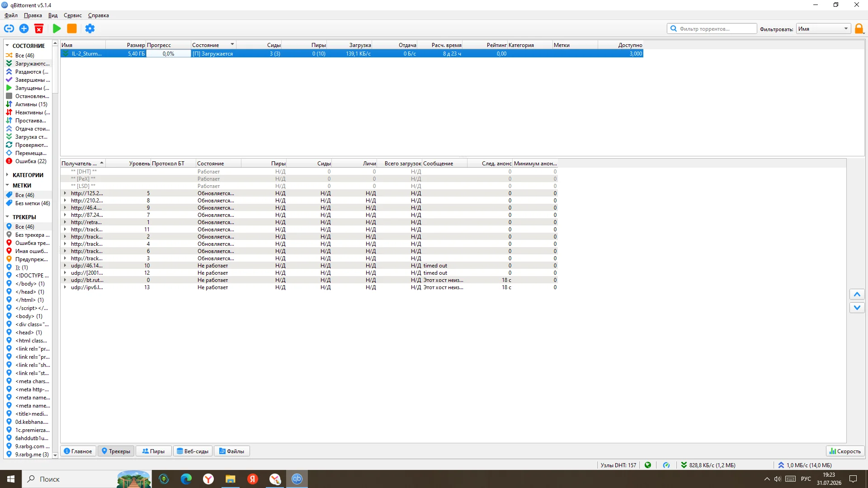Expand the udp://bt.rut... tracker row

(x=65, y=280)
